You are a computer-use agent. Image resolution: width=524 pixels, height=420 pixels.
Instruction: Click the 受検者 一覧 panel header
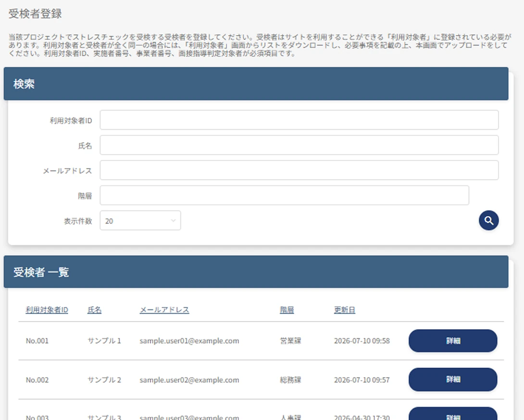[256, 272]
